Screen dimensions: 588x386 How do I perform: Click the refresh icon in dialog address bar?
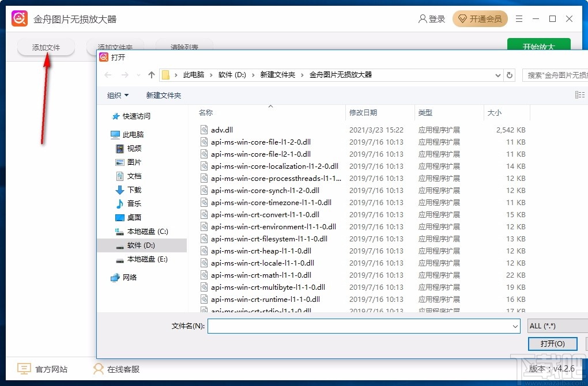pyautogui.click(x=510, y=74)
